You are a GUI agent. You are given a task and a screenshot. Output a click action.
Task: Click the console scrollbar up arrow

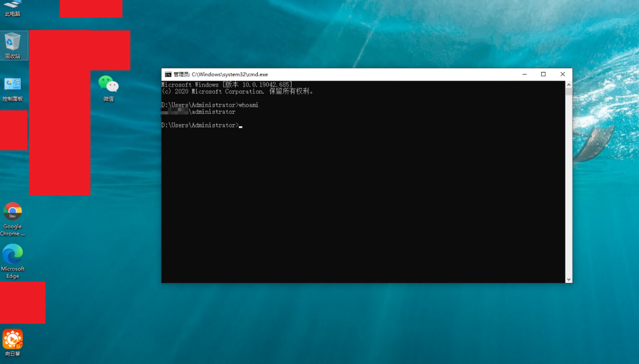click(x=569, y=85)
